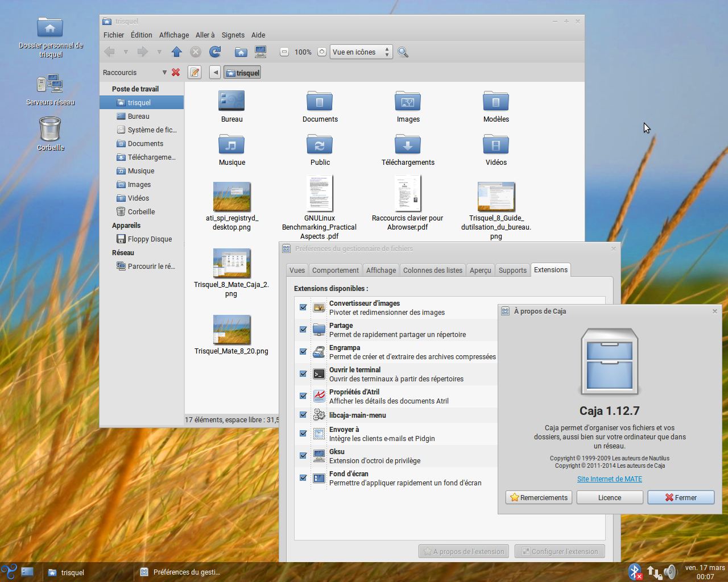Open computer toolbar icon
The width and height of the screenshot is (728, 582).
pyautogui.click(x=260, y=52)
